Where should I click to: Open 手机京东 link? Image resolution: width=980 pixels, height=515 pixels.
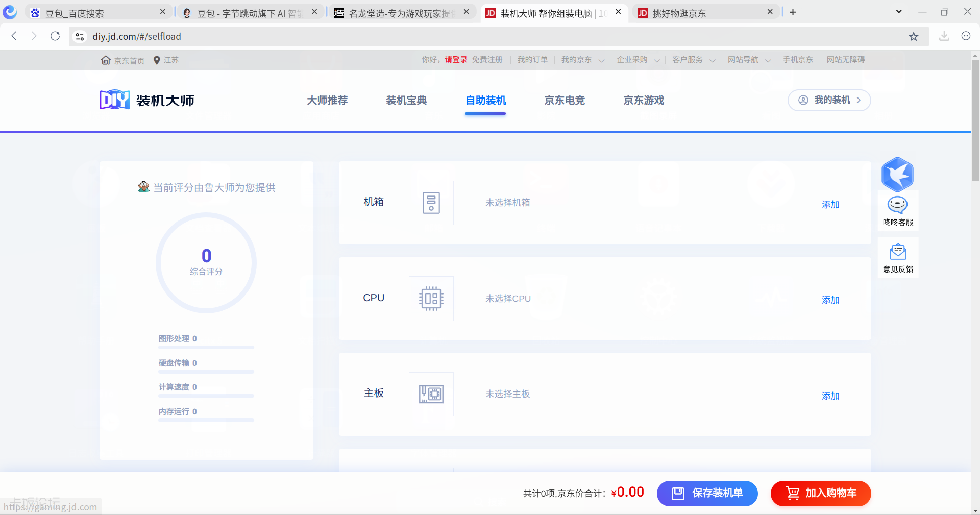click(x=798, y=60)
